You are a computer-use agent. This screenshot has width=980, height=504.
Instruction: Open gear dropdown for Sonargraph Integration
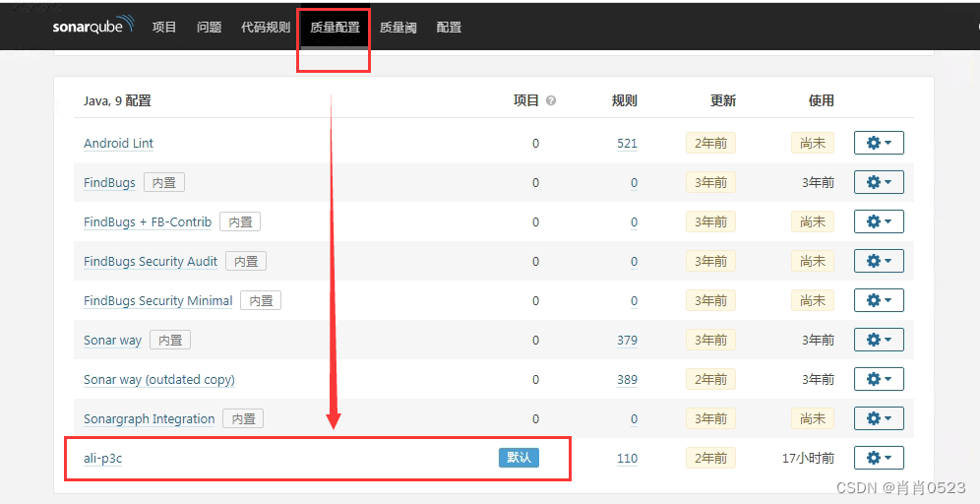click(879, 419)
